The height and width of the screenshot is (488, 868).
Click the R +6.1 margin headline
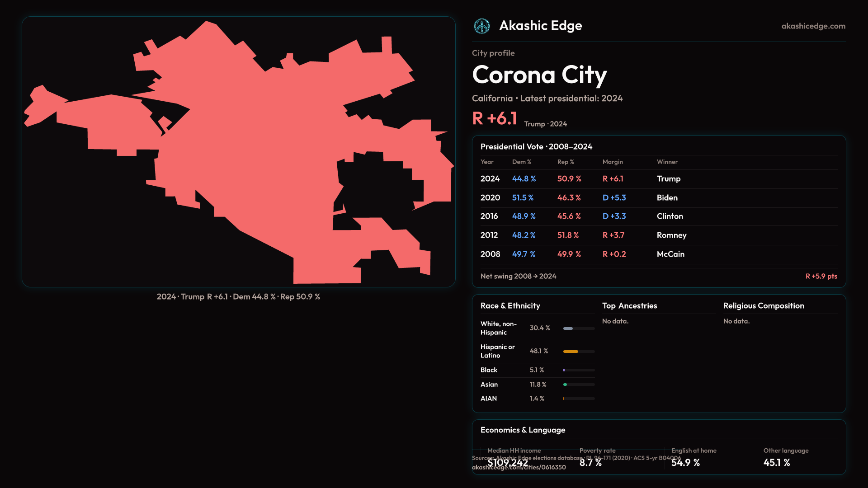click(495, 119)
